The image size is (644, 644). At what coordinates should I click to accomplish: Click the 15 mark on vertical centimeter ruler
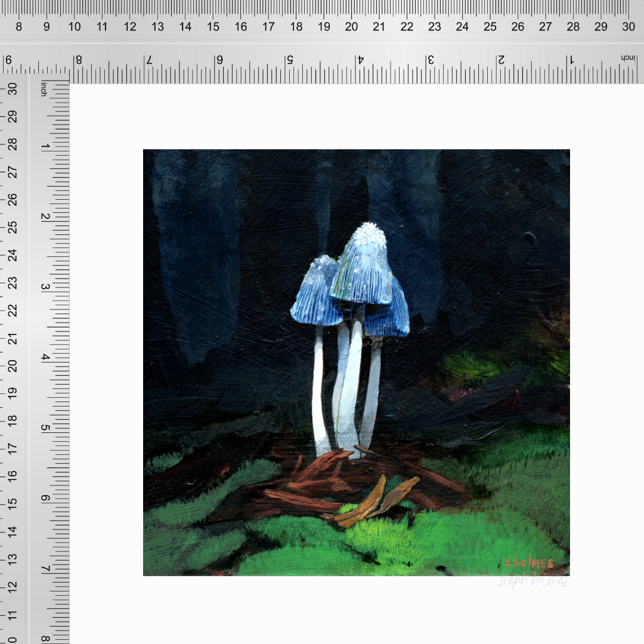[11, 504]
